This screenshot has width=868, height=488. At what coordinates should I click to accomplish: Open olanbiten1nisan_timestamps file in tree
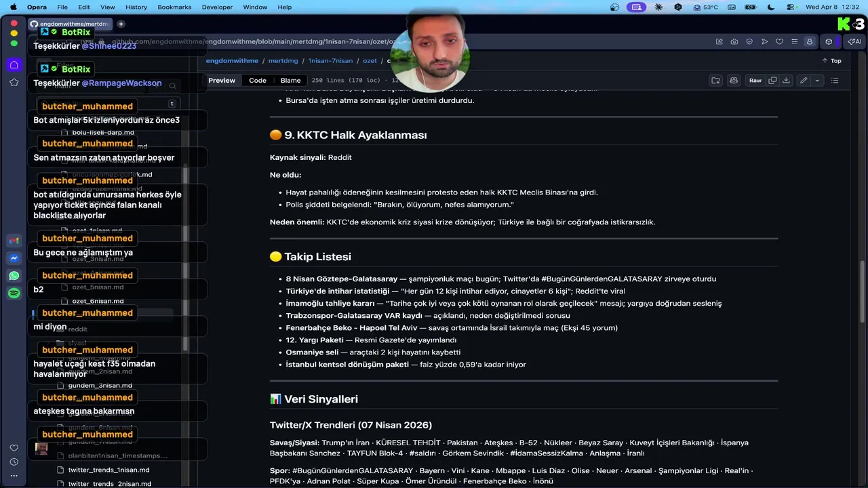coord(117,455)
